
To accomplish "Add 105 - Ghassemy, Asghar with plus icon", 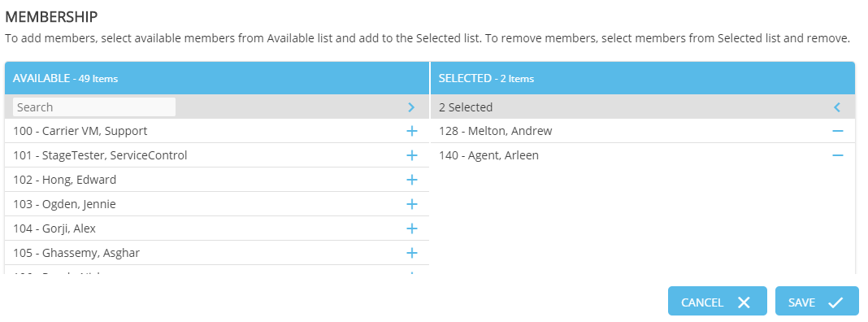I will click(411, 253).
